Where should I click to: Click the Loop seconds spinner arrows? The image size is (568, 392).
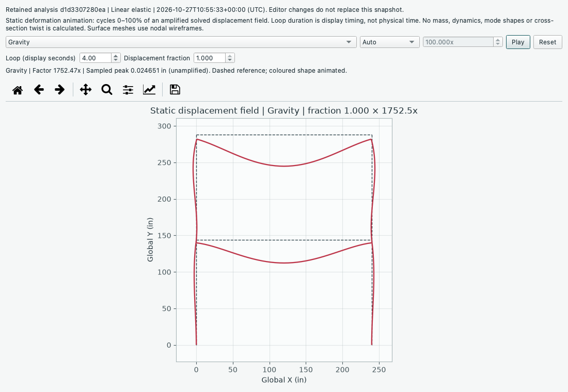click(x=116, y=58)
